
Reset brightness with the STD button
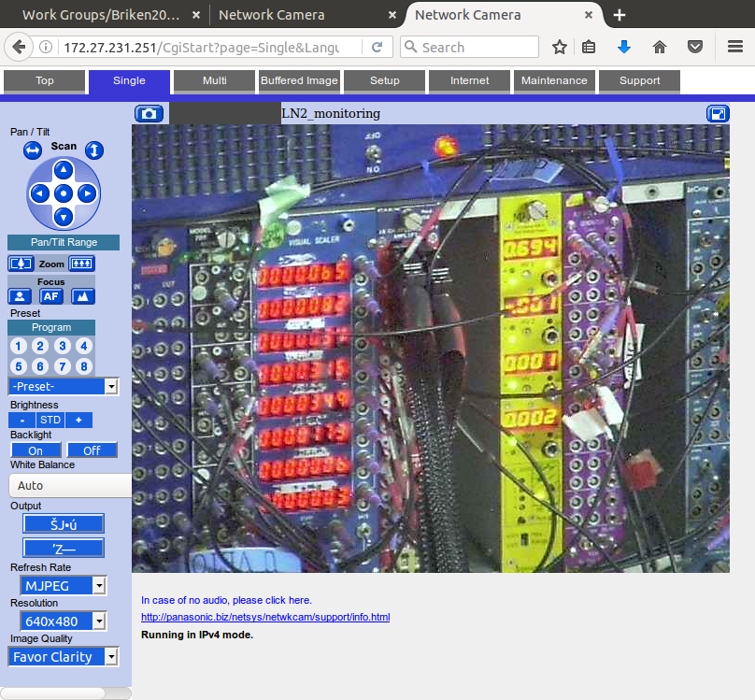tap(50, 421)
